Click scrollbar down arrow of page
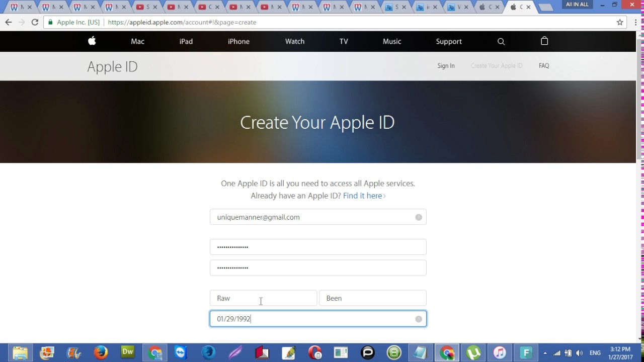 (x=640, y=338)
